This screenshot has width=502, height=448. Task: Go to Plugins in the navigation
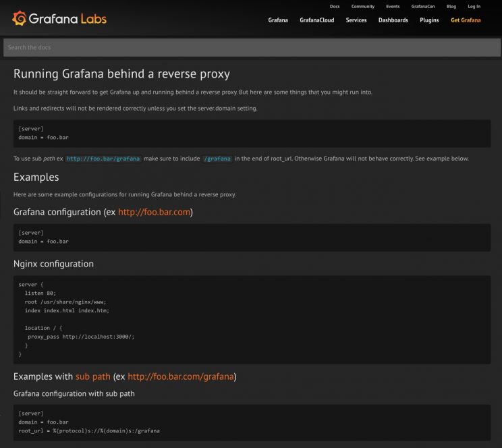429,20
